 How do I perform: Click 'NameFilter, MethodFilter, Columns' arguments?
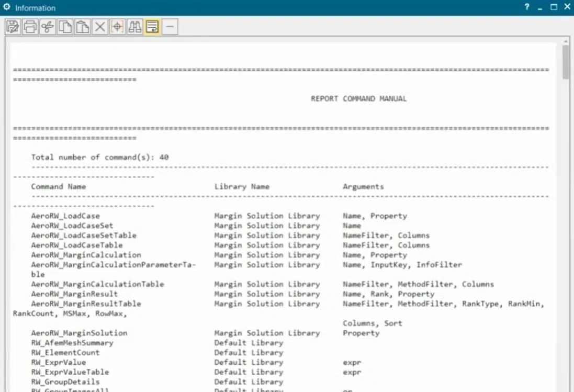[419, 284]
